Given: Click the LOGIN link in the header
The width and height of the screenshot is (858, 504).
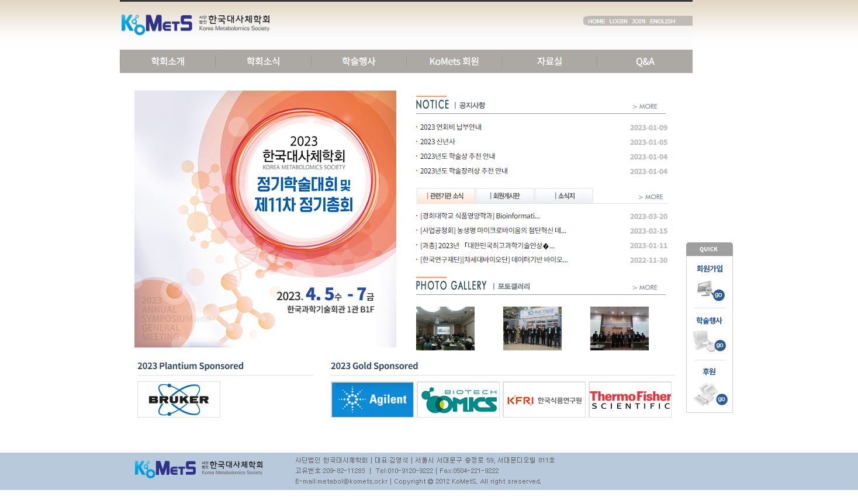Looking at the screenshot, I should (x=618, y=21).
